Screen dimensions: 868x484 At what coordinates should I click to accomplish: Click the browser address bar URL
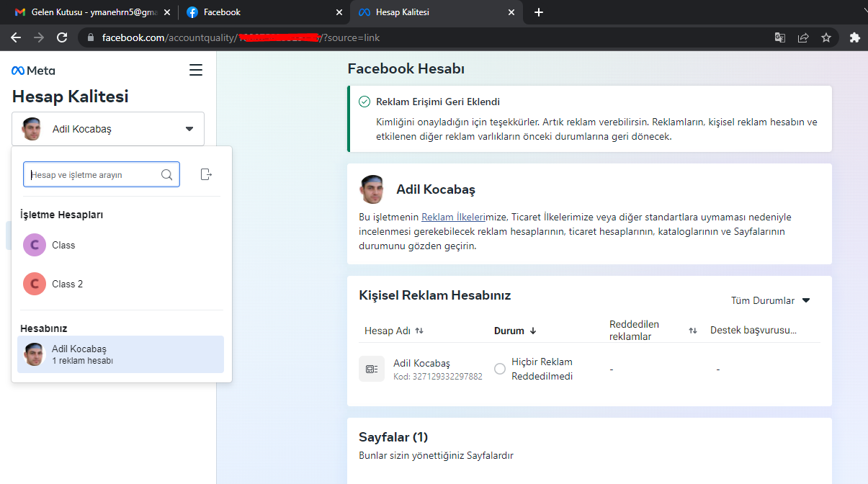point(241,37)
